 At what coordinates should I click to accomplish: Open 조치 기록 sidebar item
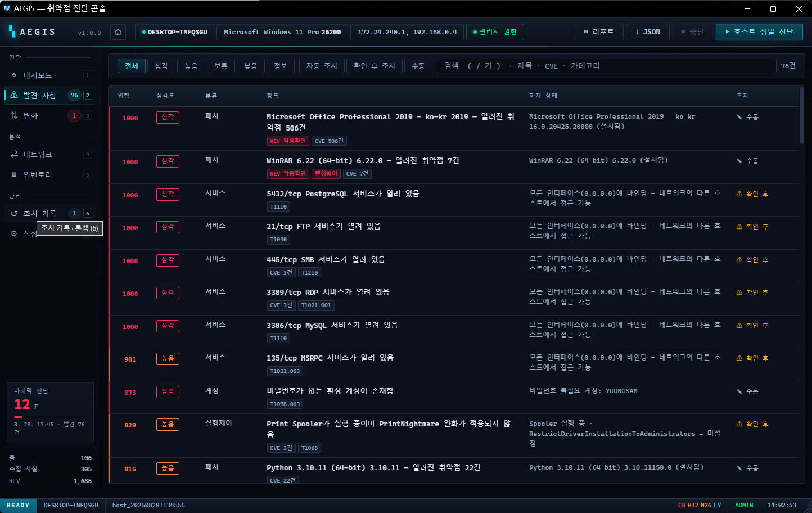tap(50, 213)
